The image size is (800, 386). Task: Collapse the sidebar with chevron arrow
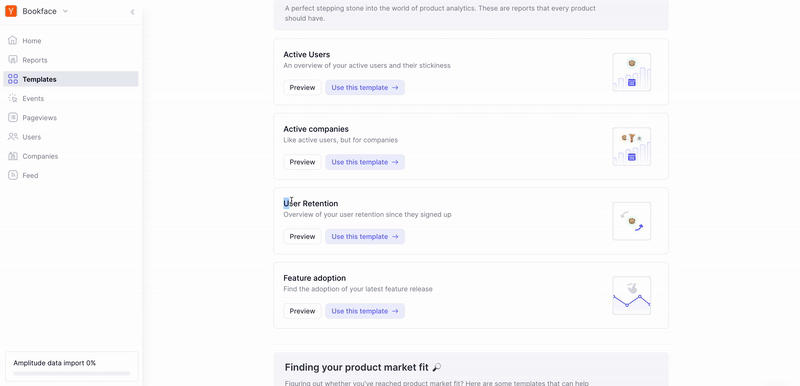[x=133, y=12]
